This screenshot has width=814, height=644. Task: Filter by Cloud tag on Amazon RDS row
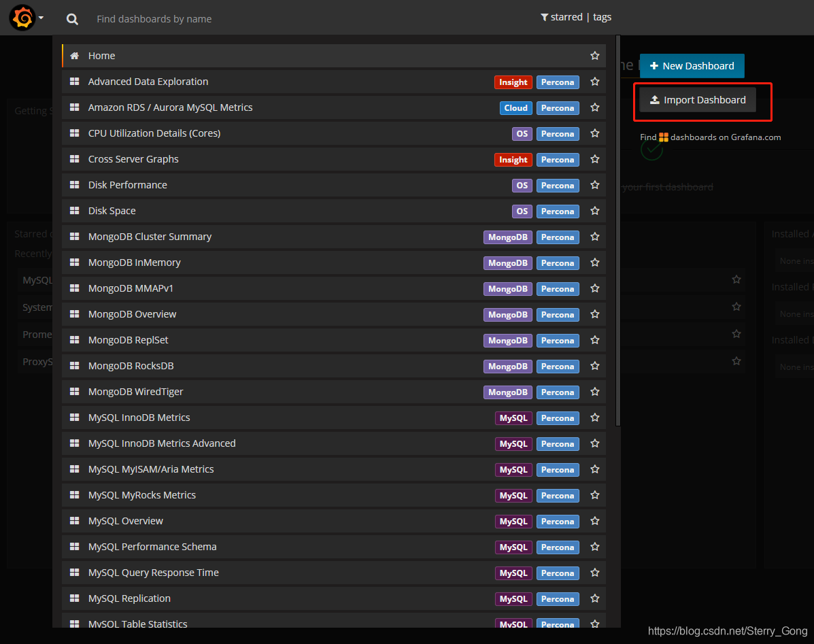pos(515,108)
